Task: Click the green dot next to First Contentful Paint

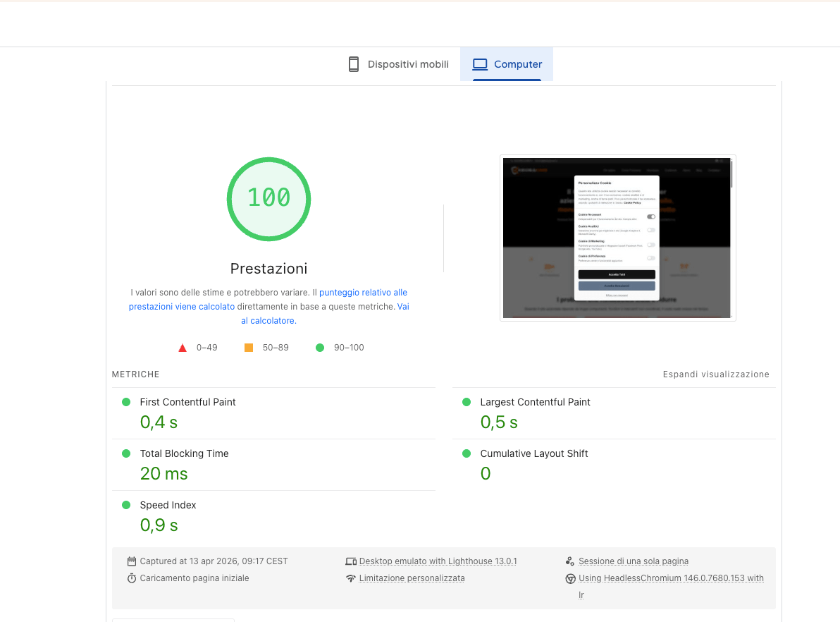Action: 126,402
